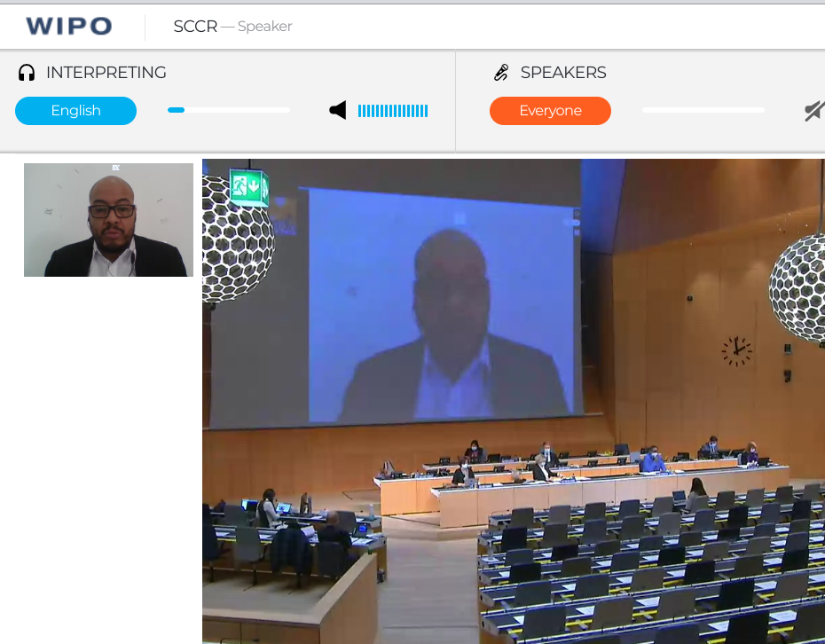
Task: Click the SCCR session title
Action: coord(195,27)
